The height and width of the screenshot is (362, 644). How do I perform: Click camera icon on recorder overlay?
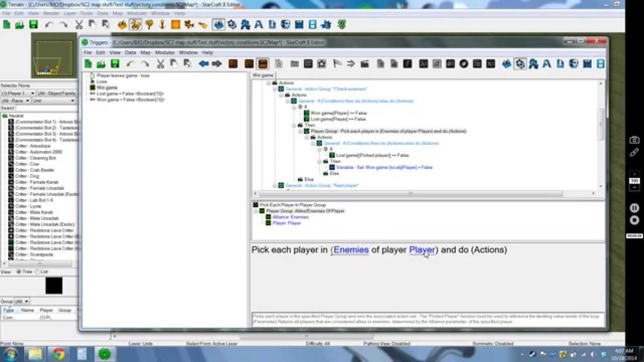tap(634, 140)
